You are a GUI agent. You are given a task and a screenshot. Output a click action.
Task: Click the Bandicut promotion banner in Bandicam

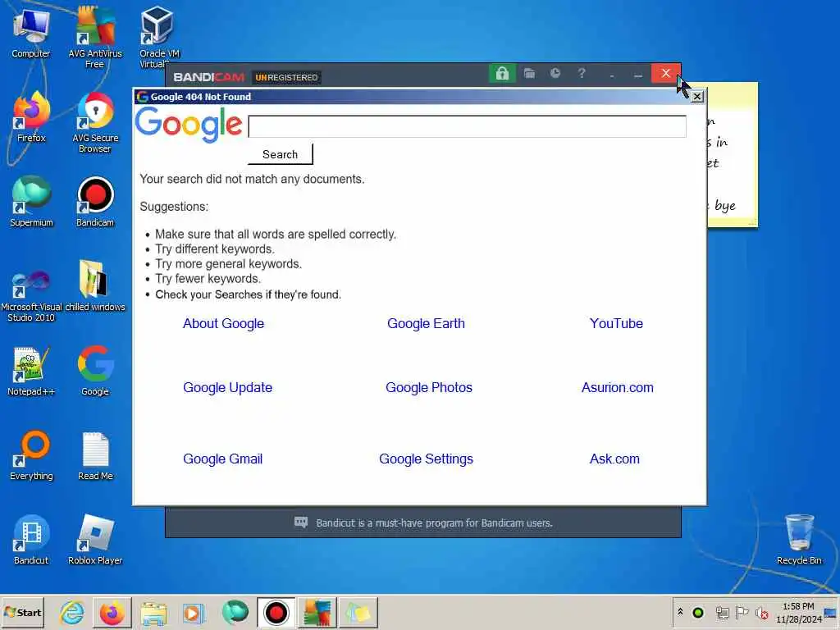(423, 523)
